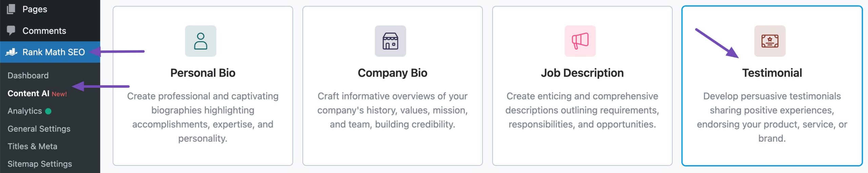Open the Pages menu
The width and height of the screenshot is (868, 173).
[x=35, y=9]
